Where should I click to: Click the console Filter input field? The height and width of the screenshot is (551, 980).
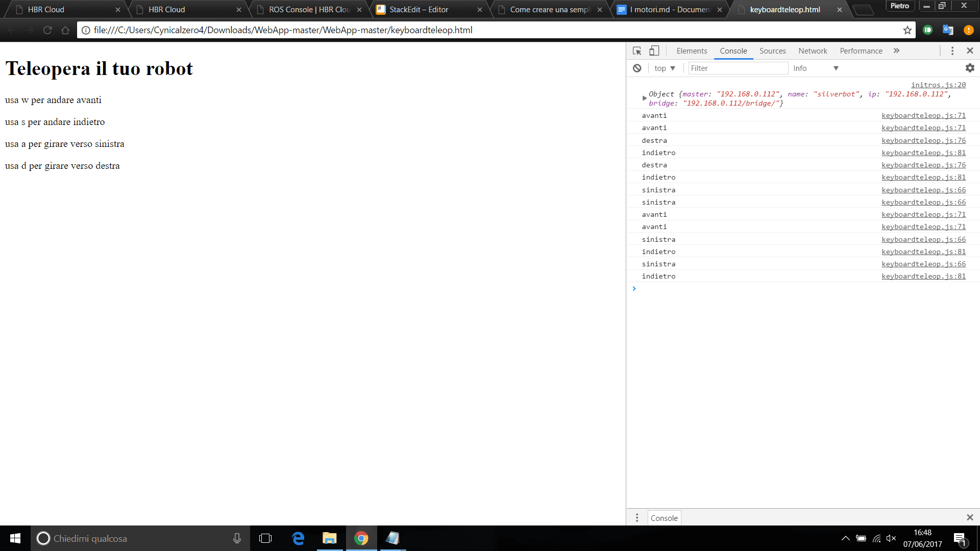pyautogui.click(x=737, y=68)
